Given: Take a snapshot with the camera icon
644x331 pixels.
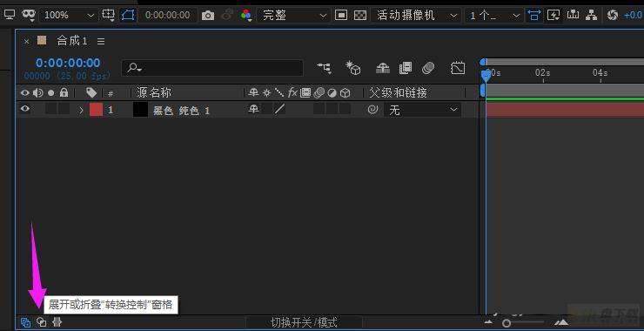Looking at the screenshot, I should pos(208,16).
